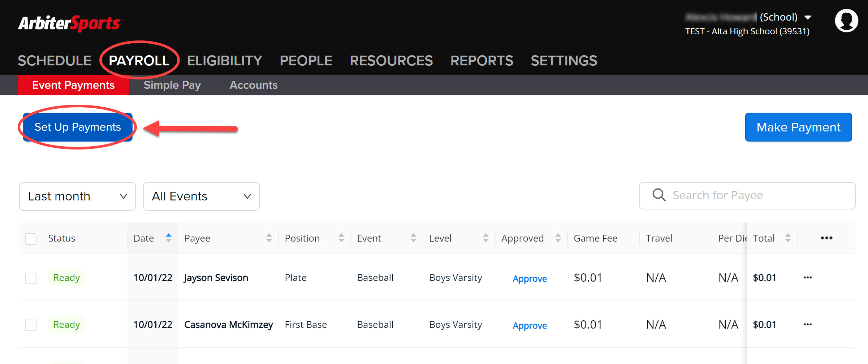
Task: Sort table by Approved column arrows
Action: [558, 238]
